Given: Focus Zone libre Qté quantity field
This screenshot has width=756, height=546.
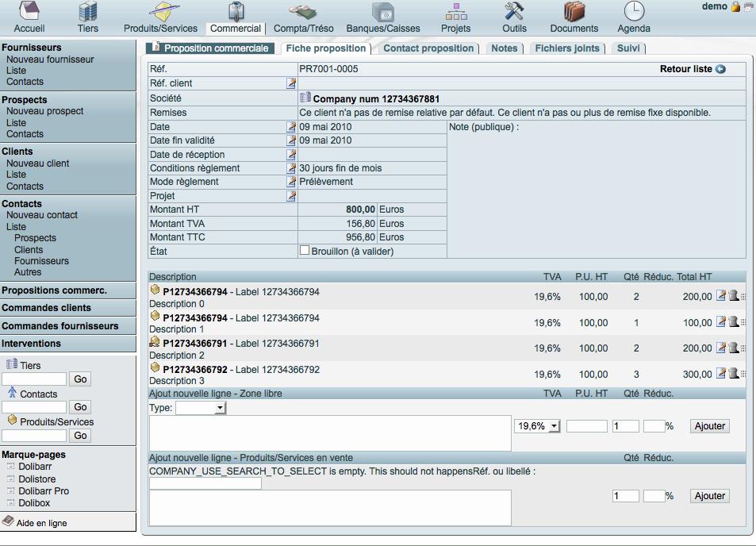Looking at the screenshot, I should point(625,426).
